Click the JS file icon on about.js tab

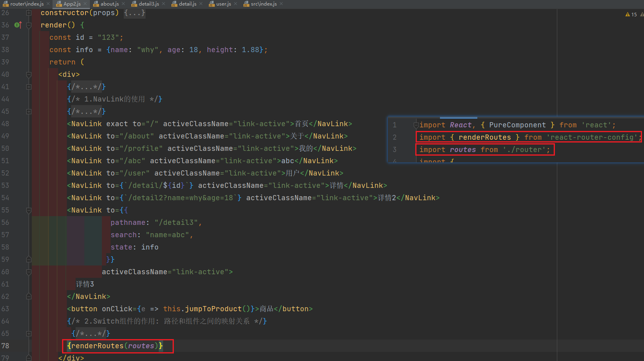96,4
